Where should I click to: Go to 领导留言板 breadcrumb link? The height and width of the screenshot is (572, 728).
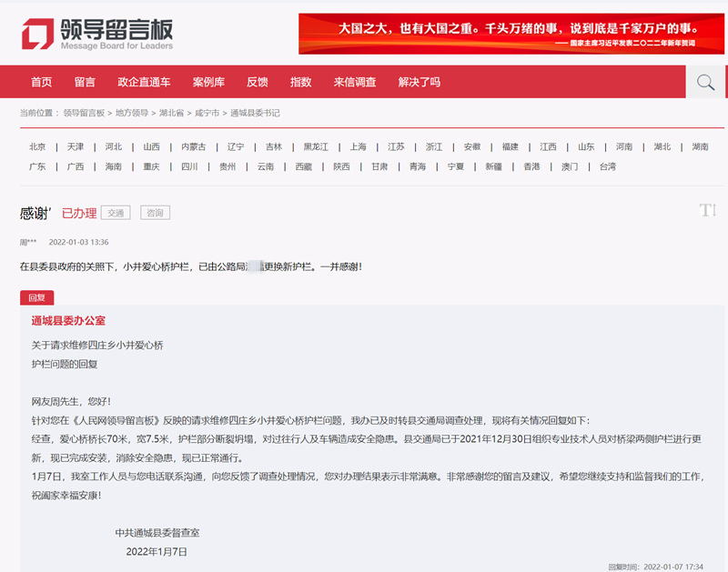pos(84,113)
